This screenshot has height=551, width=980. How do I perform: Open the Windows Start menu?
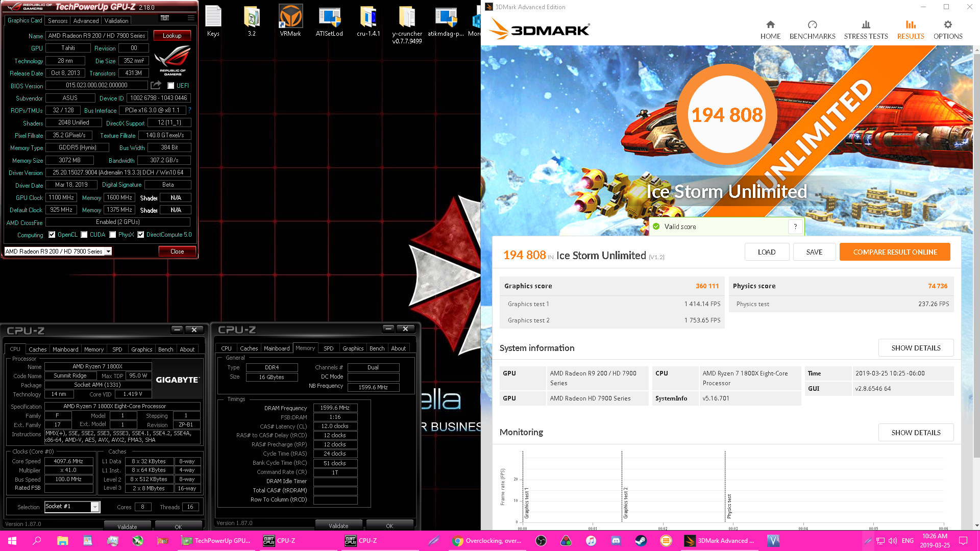pyautogui.click(x=12, y=541)
